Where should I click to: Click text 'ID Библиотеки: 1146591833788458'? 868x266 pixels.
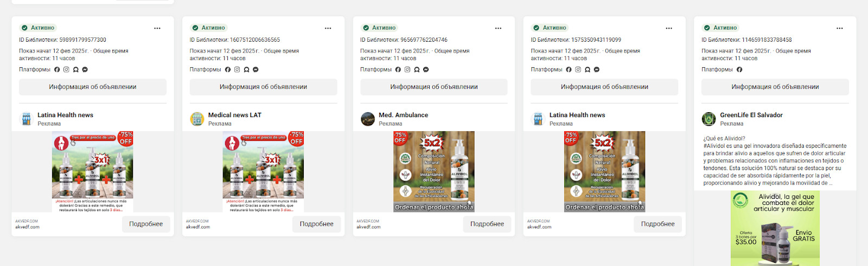coord(746,40)
